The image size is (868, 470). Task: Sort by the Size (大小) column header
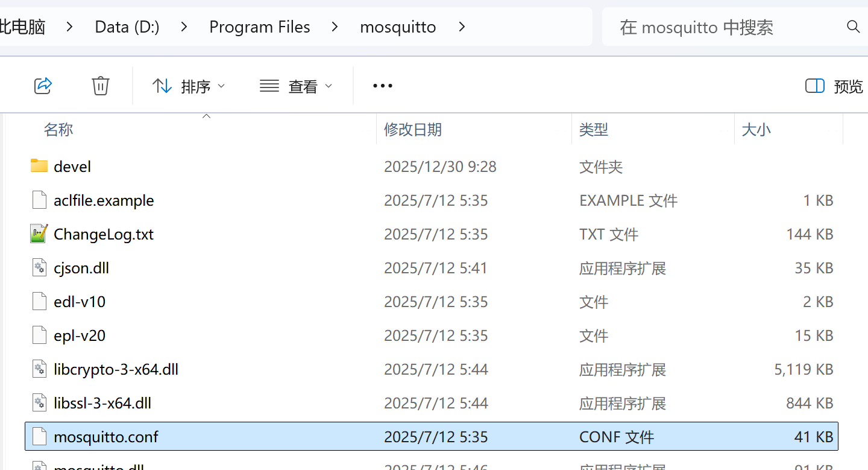(x=756, y=129)
